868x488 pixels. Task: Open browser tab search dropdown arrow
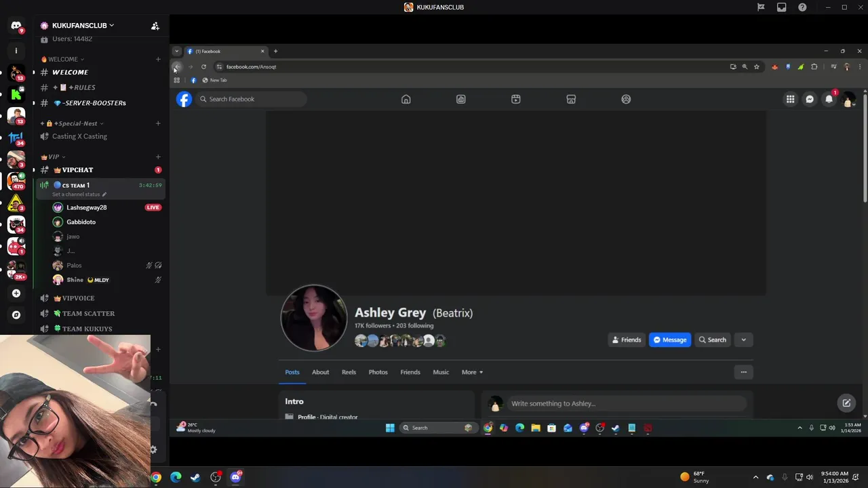click(x=176, y=51)
